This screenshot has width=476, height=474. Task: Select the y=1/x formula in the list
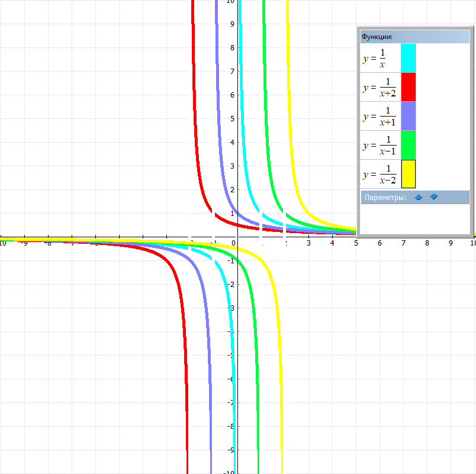point(374,57)
